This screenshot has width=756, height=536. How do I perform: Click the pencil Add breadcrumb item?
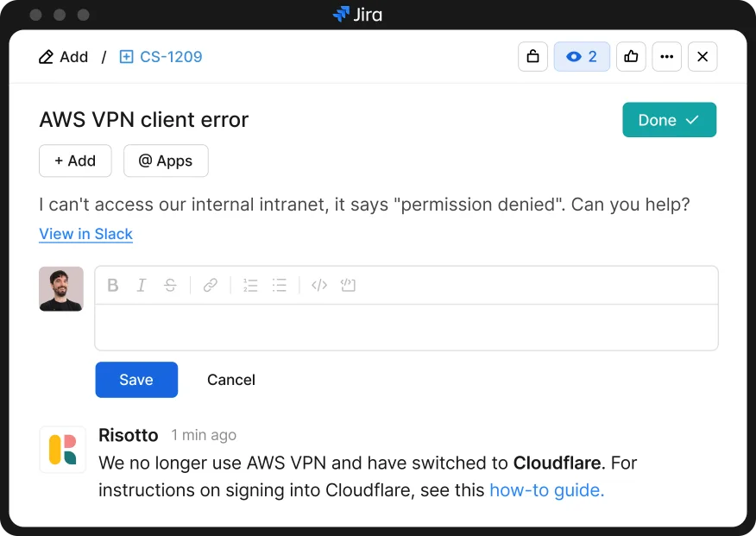tap(63, 57)
